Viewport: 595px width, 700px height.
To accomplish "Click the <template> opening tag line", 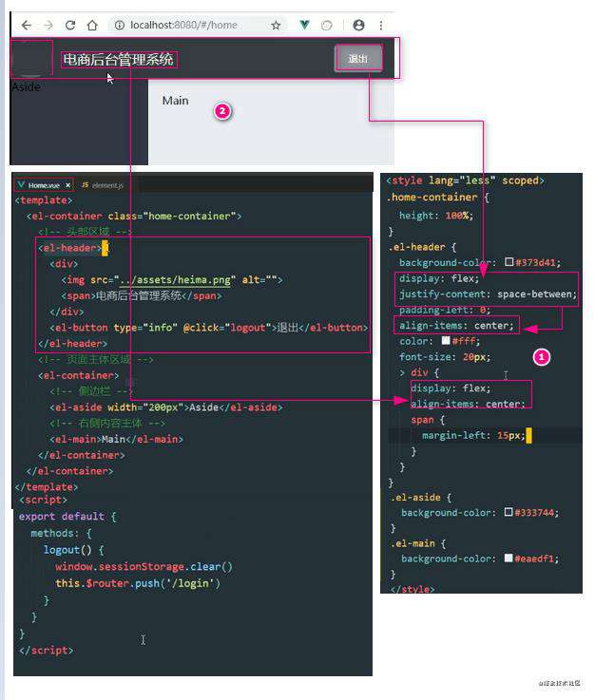I will [x=44, y=200].
